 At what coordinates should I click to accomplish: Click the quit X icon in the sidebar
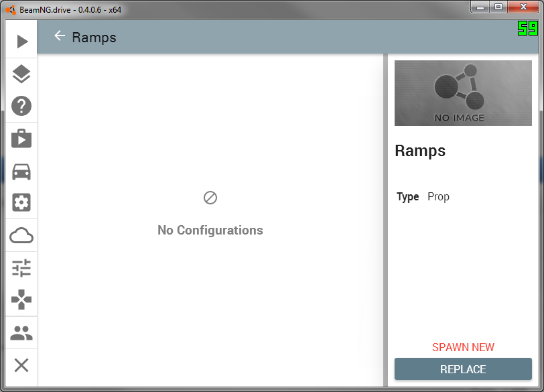[21, 365]
